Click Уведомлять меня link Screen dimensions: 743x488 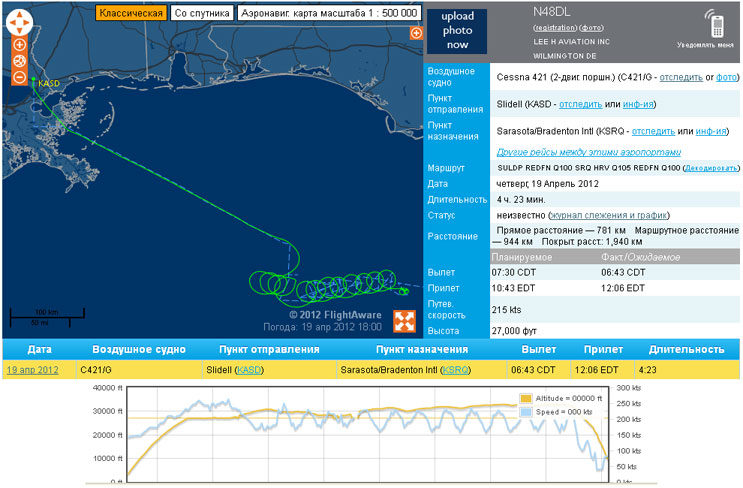(x=705, y=45)
